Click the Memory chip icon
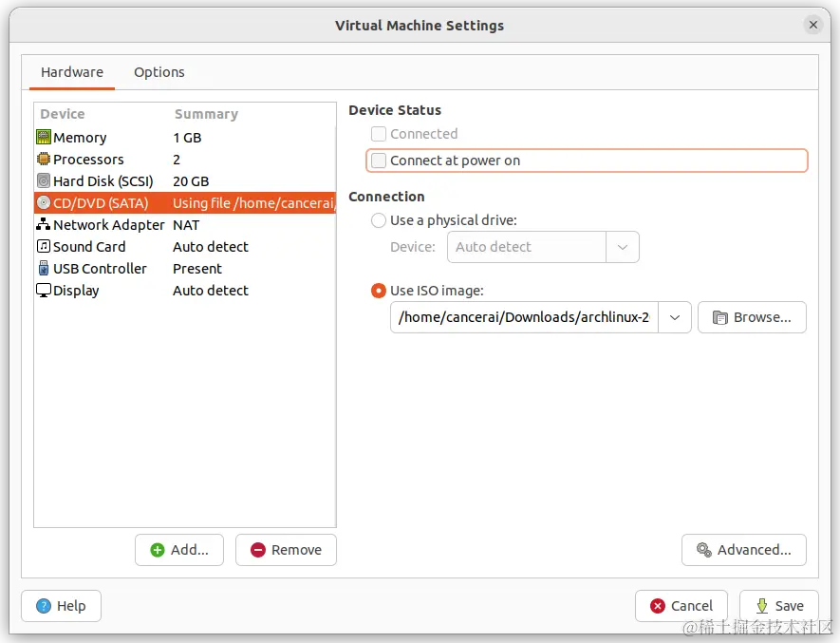 pyautogui.click(x=44, y=138)
